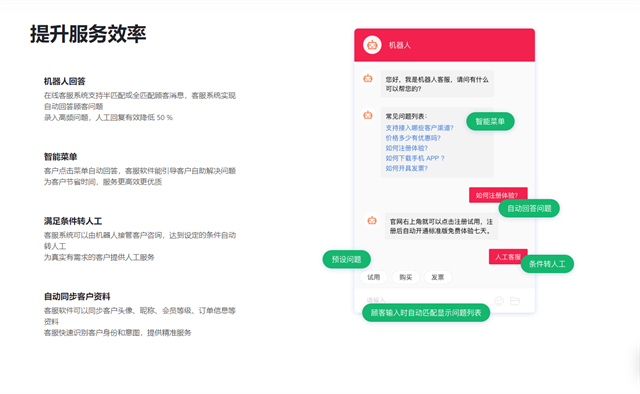Click the robot avatar beside 常见问题列表
Image resolution: width=640 pixels, height=394 pixels.
[368, 115]
